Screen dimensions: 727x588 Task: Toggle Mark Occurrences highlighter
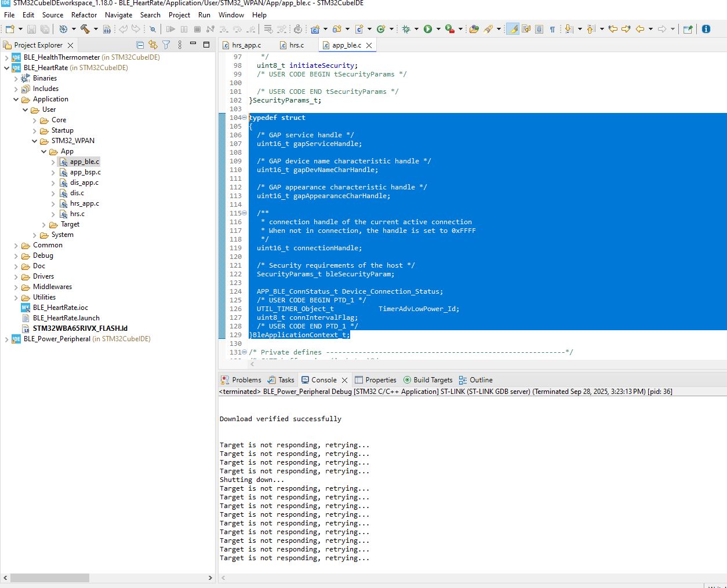pos(512,29)
